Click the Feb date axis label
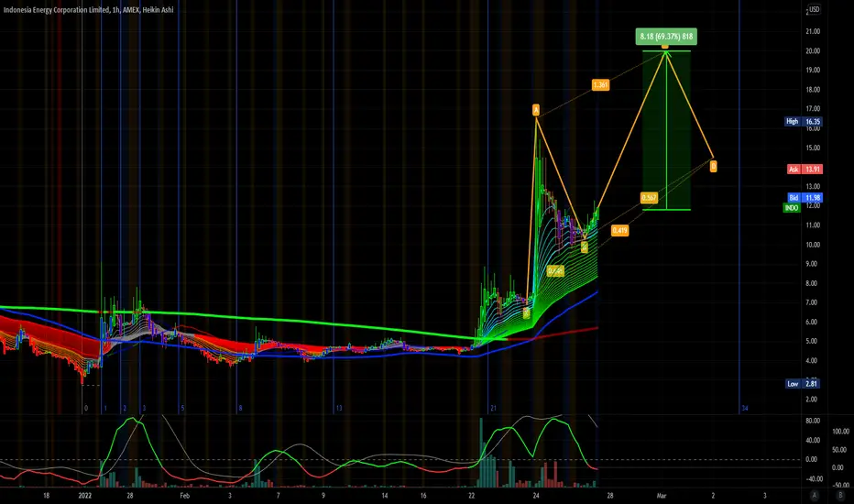The height and width of the screenshot is (504, 854). click(x=184, y=495)
